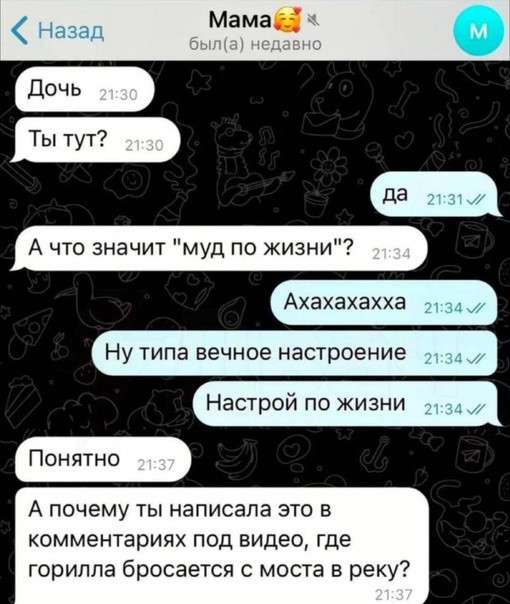The height and width of the screenshot is (604, 510).
Task: Tap the muted speaker icon beside Мама
Action: (313, 21)
